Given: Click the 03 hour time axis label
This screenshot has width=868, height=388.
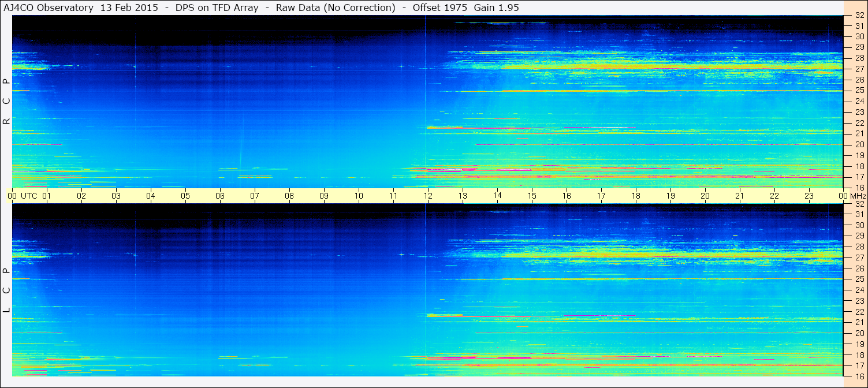Looking at the screenshot, I should click(116, 196).
